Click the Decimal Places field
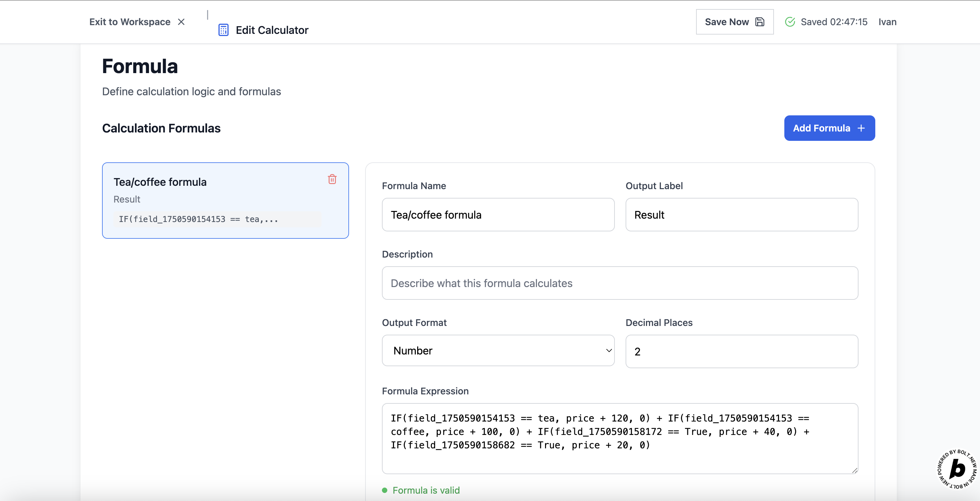Viewport: 980px width, 501px height. [x=741, y=352]
